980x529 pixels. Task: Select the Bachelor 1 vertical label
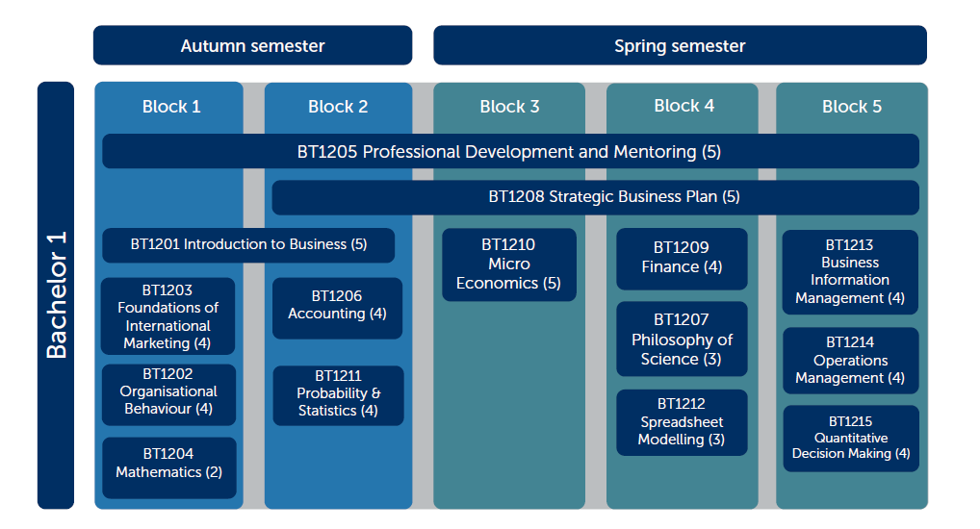tap(56, 295)
